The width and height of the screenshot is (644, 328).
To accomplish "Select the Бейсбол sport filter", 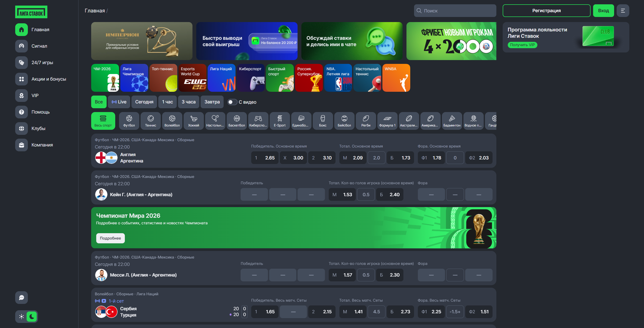I will click(x=344, y=121).
